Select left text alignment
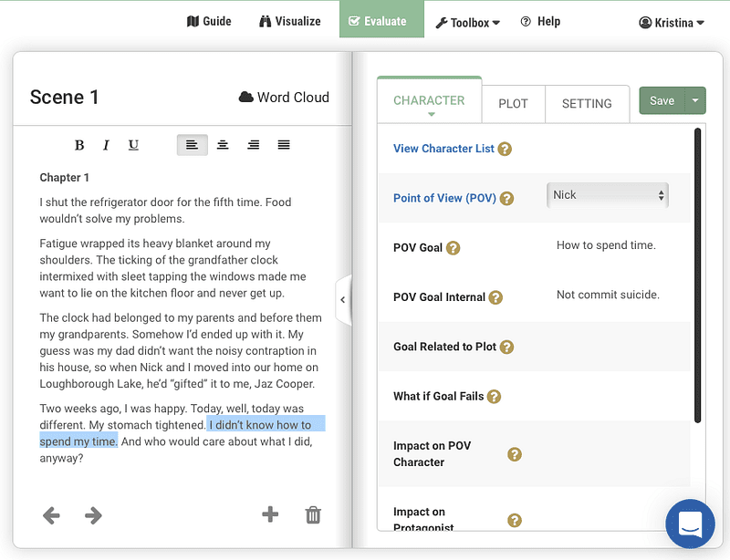 tap(193, 145)
